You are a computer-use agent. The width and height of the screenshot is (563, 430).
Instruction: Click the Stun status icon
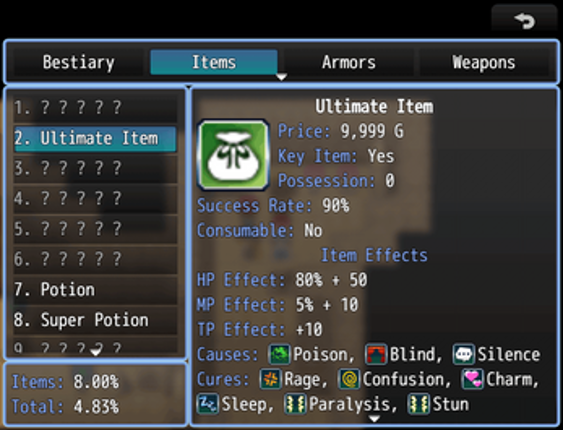pyautogui.click(x=419, y=404)
